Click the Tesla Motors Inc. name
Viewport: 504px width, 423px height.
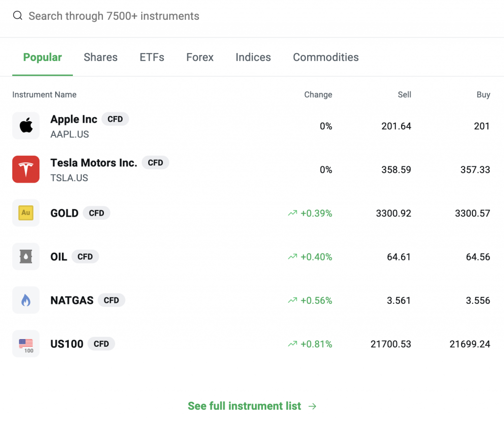click(x=94, y=163)
